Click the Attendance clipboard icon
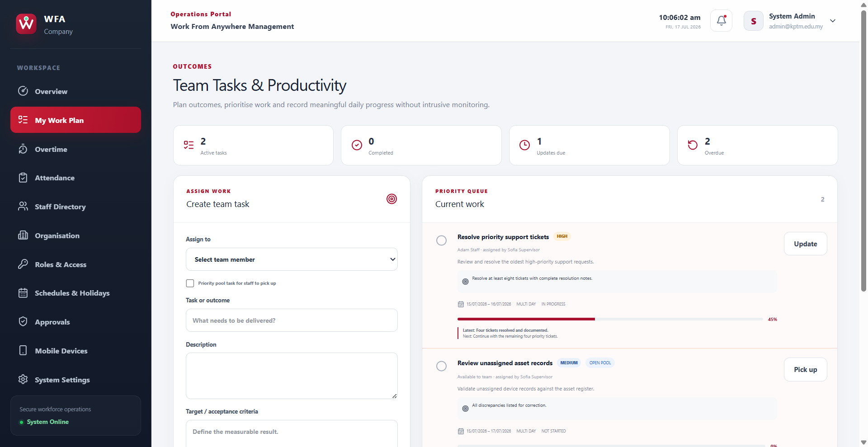 (23, 178)
